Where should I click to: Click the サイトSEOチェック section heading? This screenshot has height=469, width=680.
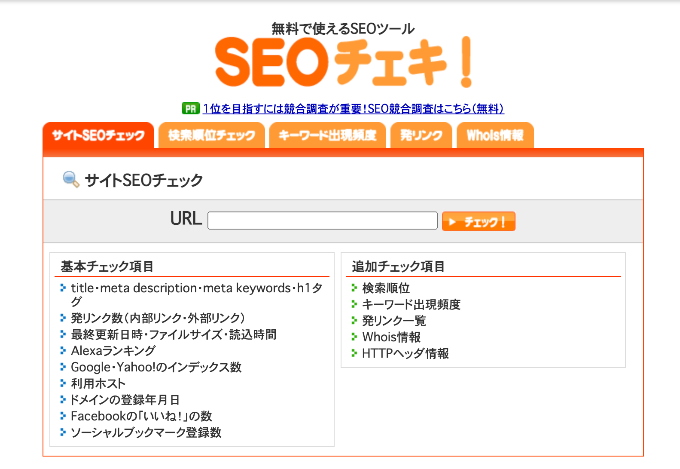144,180
